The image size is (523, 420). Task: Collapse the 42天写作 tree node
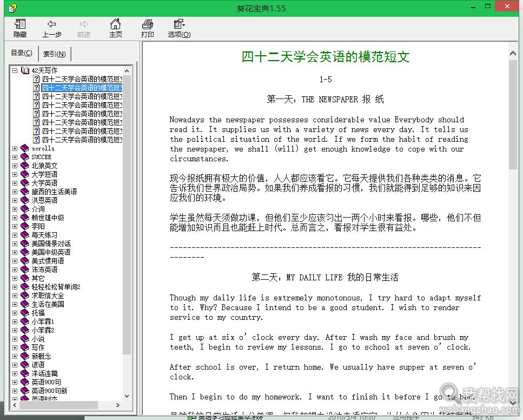[x=15, y=70]
